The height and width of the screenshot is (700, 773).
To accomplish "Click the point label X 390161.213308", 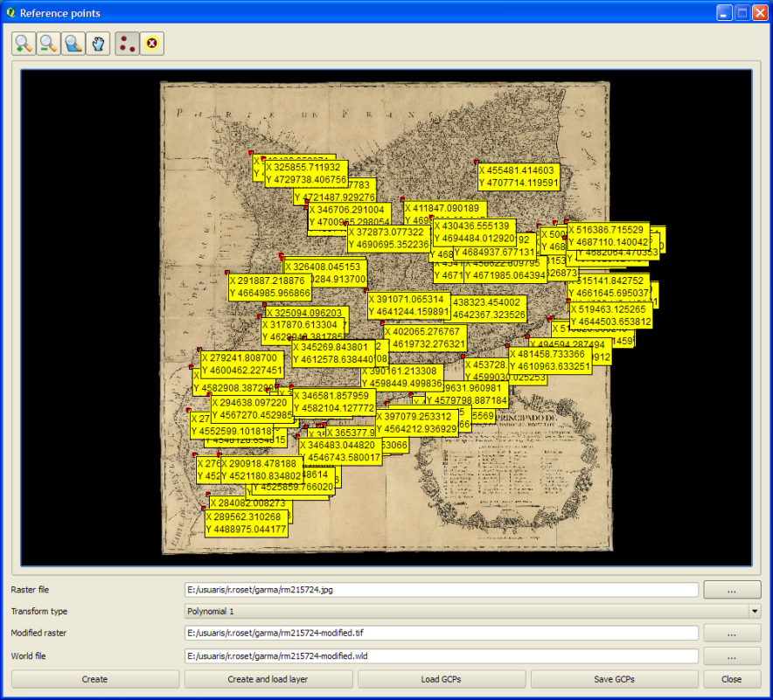I will point(402,378).
